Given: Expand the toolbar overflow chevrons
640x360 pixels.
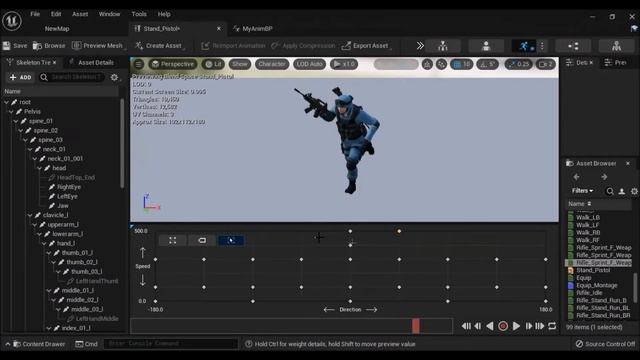Looking at the screenshot, I should 420,46.
